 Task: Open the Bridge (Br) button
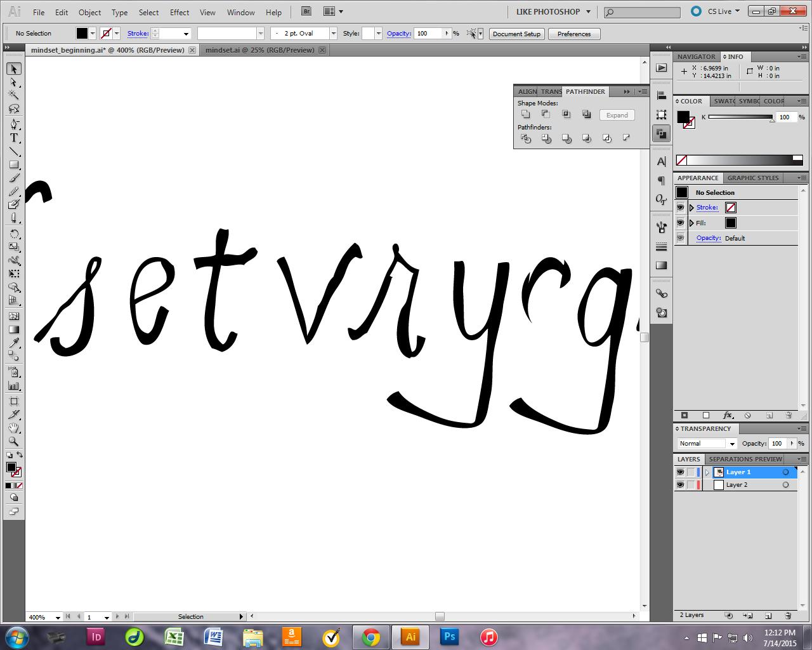click(x=306, y=11)
